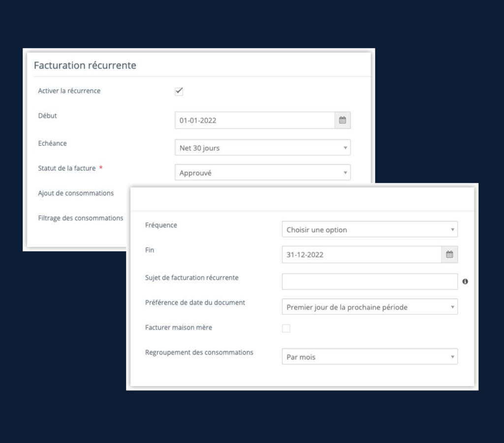This screenshot has height=443, width=504.
Task: Focus the Sujet de facturation récurrente input
Action: tap(370, 282)
